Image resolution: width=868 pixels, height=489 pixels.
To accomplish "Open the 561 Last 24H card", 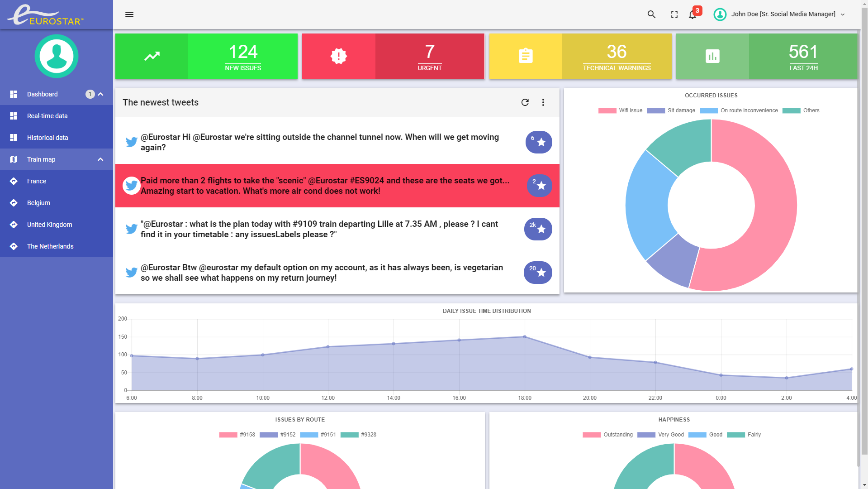I will point(767,56).
